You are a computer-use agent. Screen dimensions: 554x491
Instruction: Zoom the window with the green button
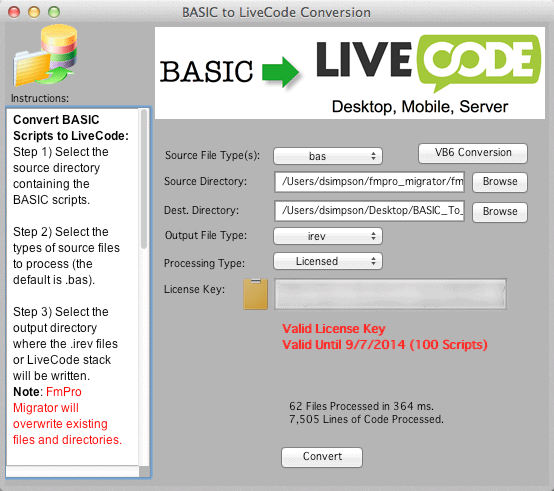[54, 12]
